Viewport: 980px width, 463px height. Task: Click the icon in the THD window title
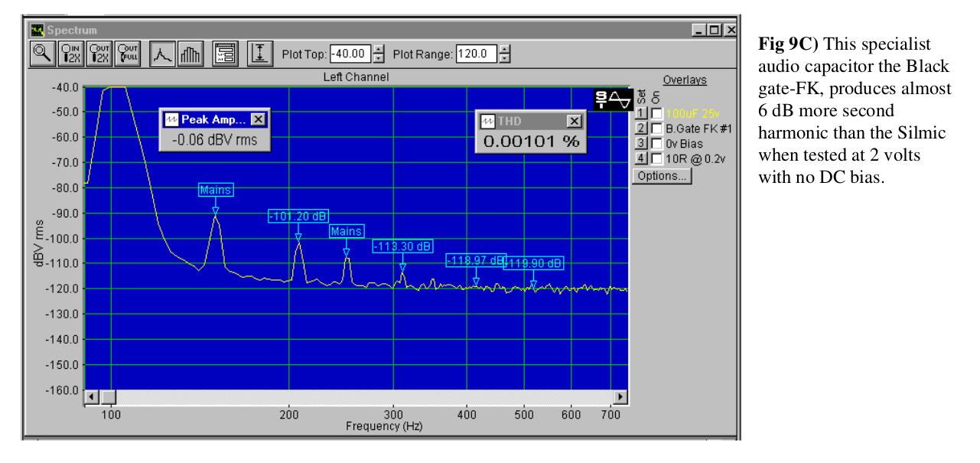point(487,121)
